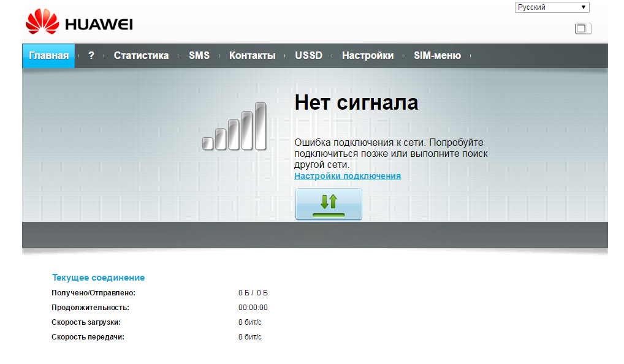The width and height of the screenshot is (624, 364).
Task: Open the ? help tab
Action: [x=91, y=56]
